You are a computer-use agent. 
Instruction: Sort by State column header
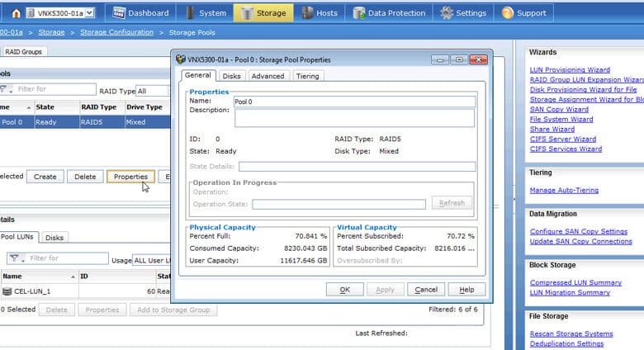(x=57, y=107)
